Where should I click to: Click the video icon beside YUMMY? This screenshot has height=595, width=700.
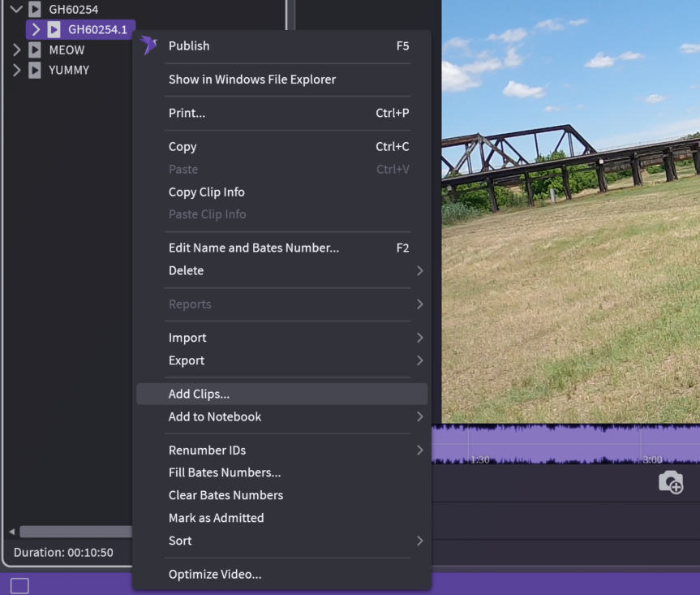[x=35, y=71]
